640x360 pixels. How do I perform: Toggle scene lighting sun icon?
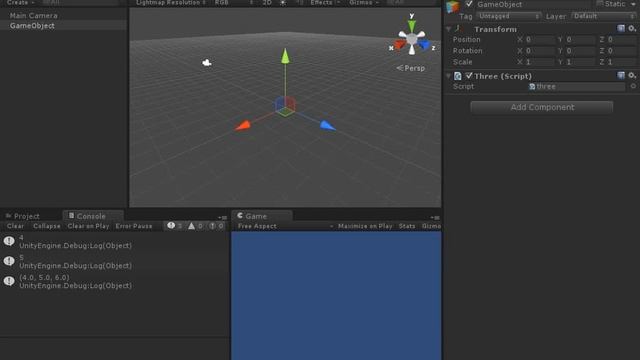point(282,2)
